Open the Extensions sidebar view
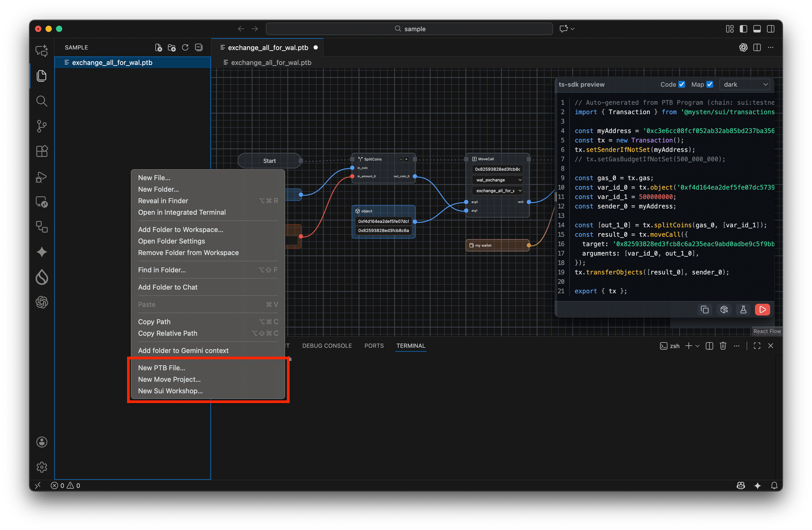The width and height of the screenshot is (812, 530). pyautogui.click(x=42, y=151)
